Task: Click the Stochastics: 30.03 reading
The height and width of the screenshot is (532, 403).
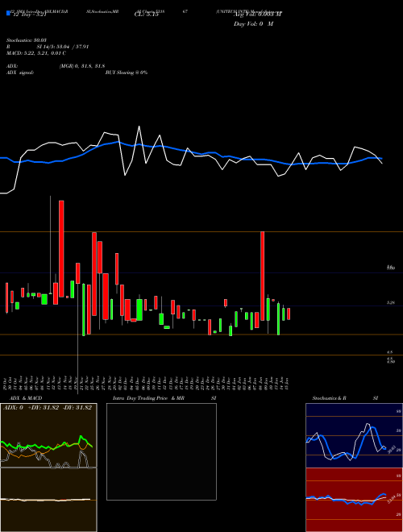Action: 26,40
